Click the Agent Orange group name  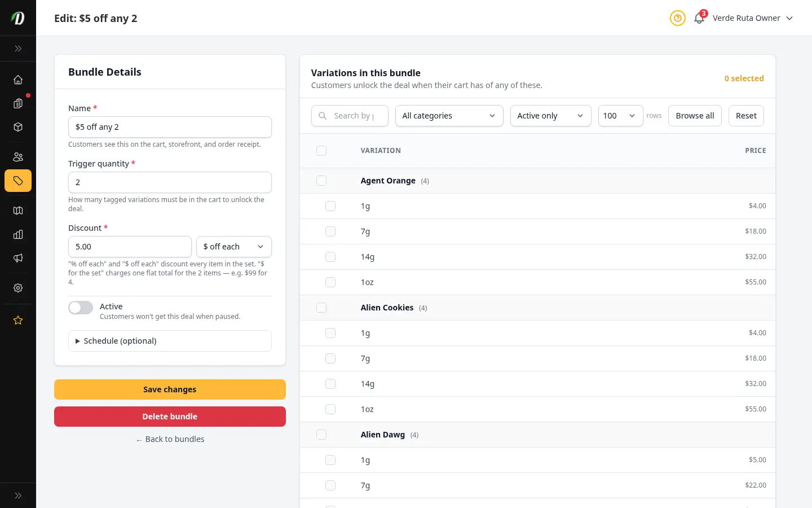(388, 181)
